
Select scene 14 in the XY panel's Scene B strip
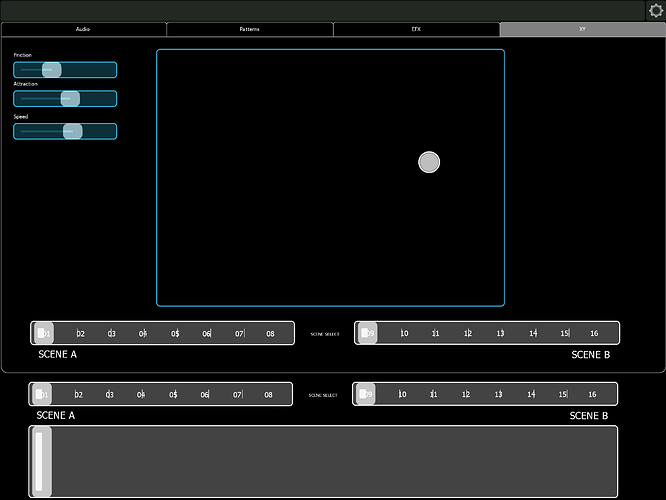tap(533, 333)
